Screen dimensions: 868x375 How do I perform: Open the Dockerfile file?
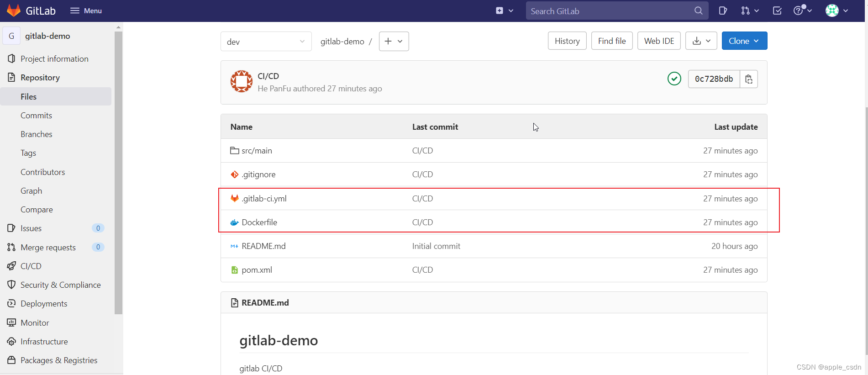point(259,222)
